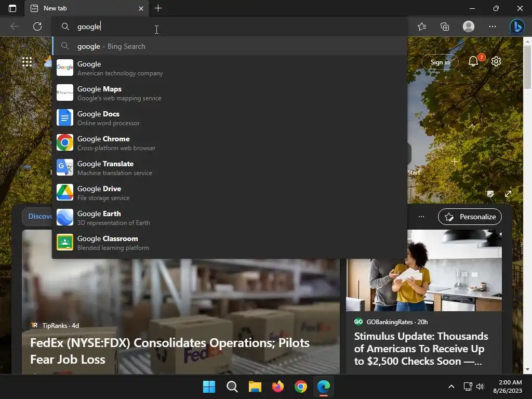Click the Sign in button

(440, 62)
